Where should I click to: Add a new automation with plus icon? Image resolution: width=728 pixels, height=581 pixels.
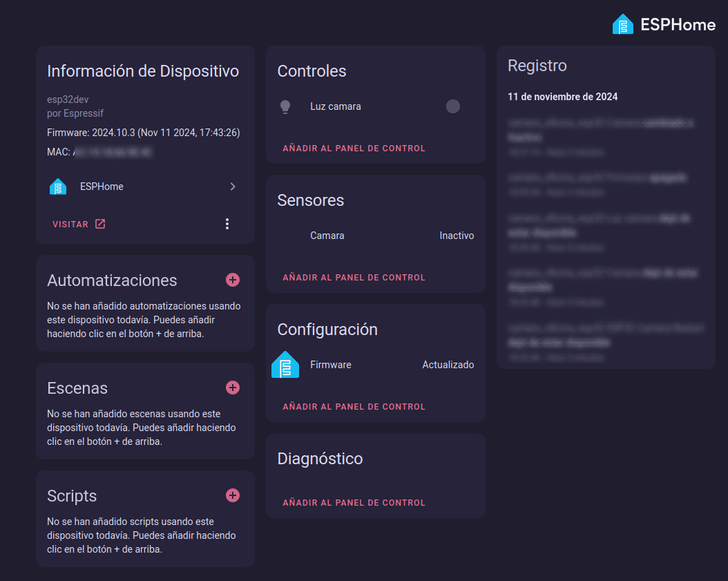(x=233, y=280)
